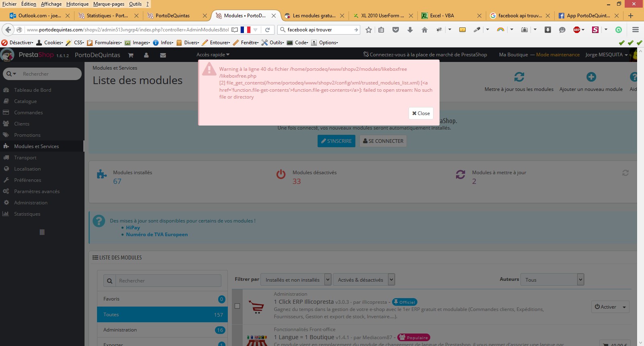
Task: Click the refresh icon above 'Mettre à jour tous les modules'
Action: point(519,76)
